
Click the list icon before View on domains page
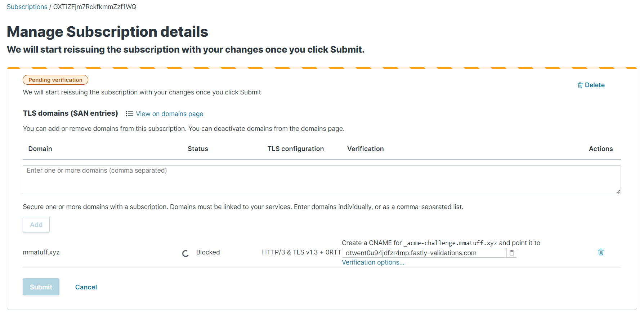[x=129, y=114]
